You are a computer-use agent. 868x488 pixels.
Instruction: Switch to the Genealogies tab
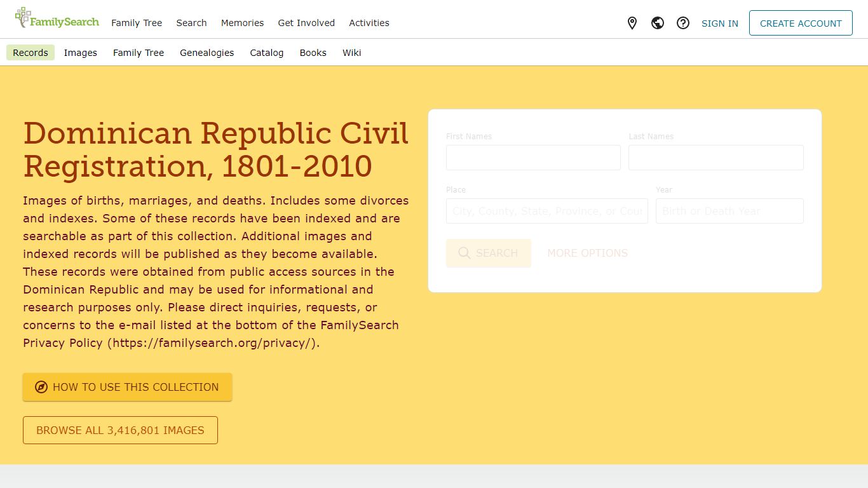207,53
